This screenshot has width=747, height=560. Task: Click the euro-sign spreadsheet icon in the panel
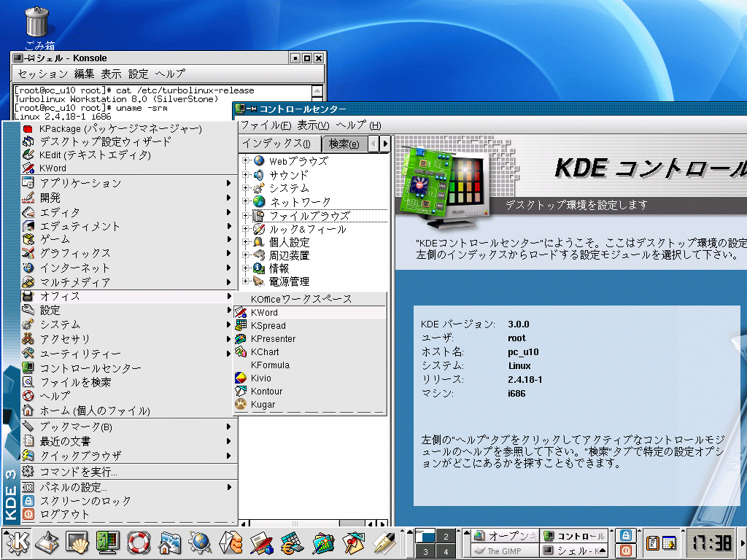[x=292, y=542]
